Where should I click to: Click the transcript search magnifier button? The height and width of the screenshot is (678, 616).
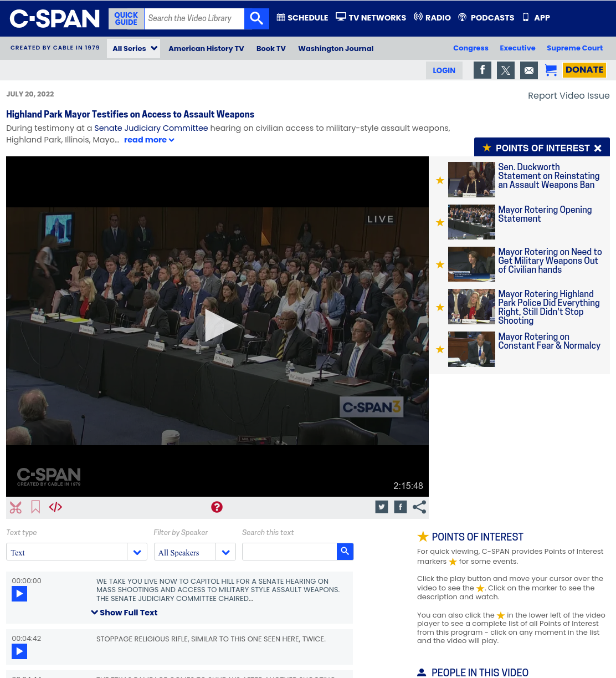[345, 551]
